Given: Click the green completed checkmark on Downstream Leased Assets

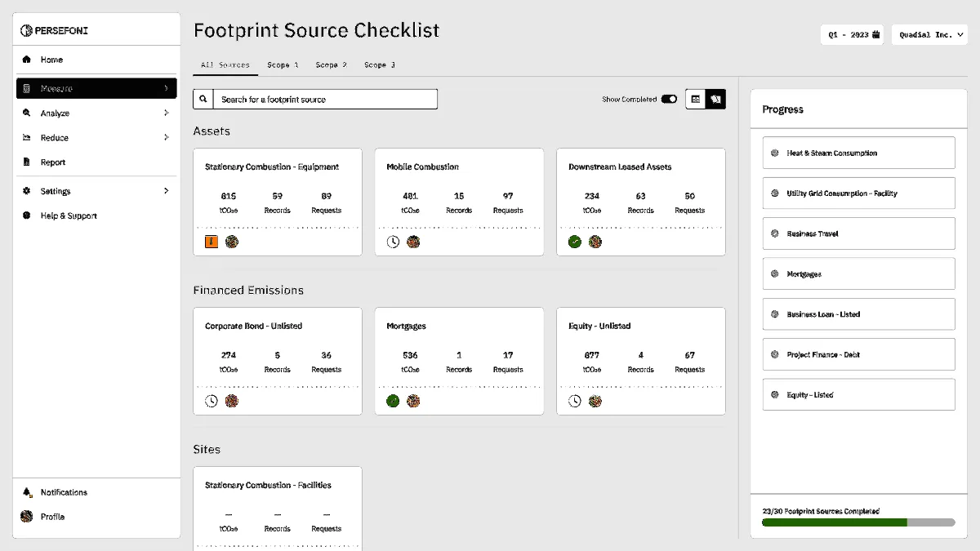Looking at the screenshot, I should point(575,242).
